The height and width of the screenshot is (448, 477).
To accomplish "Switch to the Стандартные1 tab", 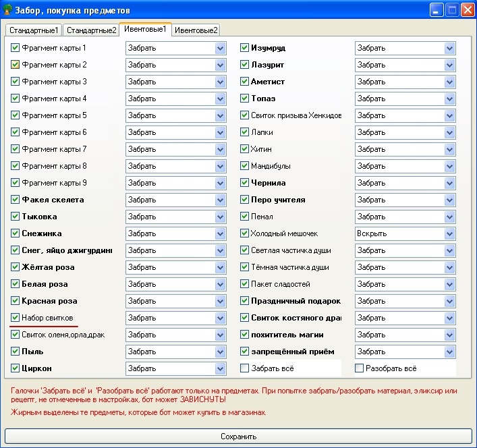I will (x=33, y=30).
